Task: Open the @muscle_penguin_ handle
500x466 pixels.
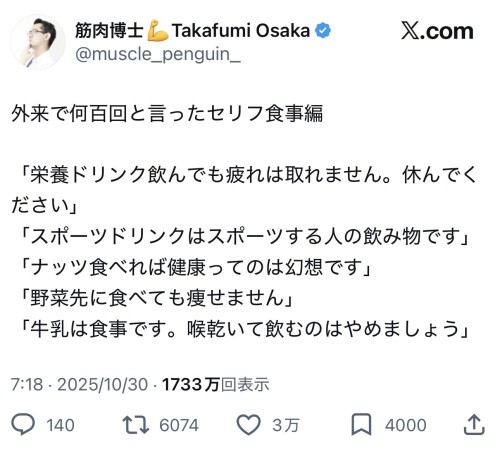Action: [x=158, y=54]
